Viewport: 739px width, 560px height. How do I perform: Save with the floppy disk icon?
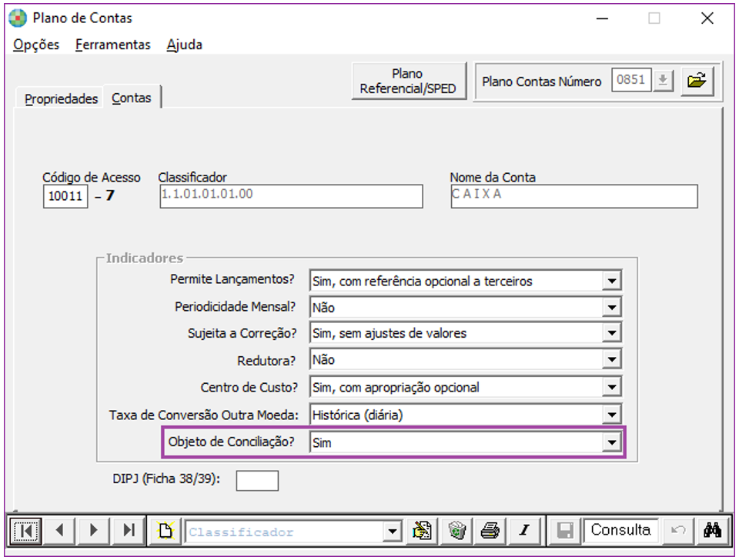(565, 531)
